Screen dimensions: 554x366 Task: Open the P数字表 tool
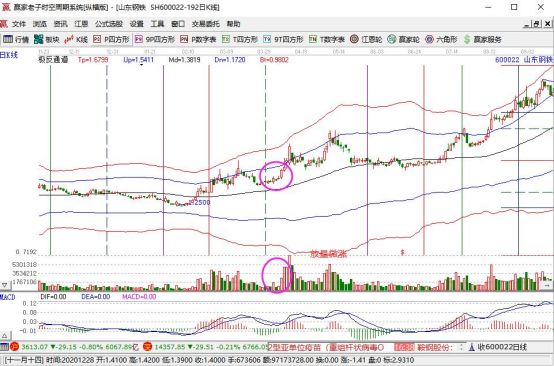199,39
